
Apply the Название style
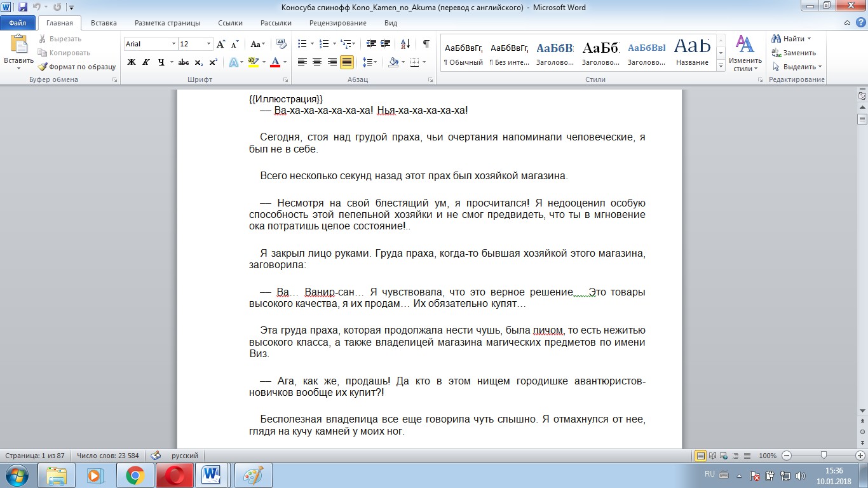(x=692, y=54)
